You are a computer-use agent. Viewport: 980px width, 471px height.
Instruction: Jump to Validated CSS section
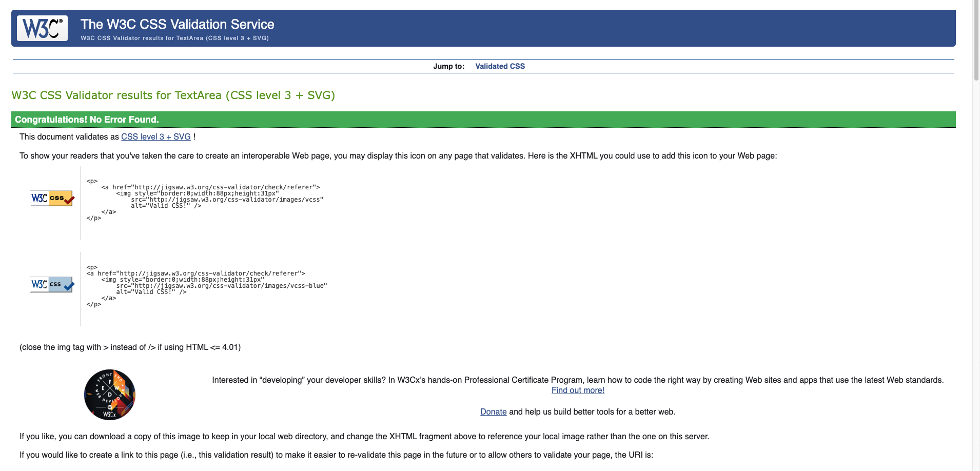point(500,66)
